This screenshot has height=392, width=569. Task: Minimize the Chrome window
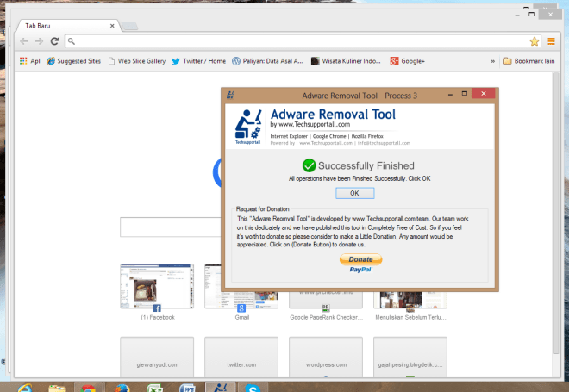pyautogui.click(x=517, y=16)
